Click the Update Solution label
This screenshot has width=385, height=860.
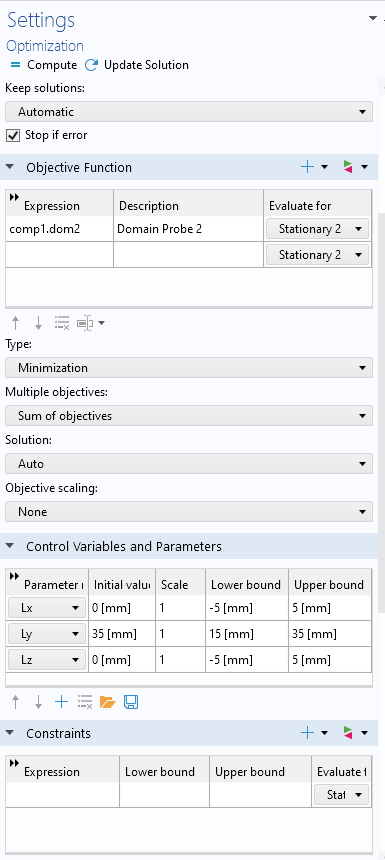(x=146, y=65)
